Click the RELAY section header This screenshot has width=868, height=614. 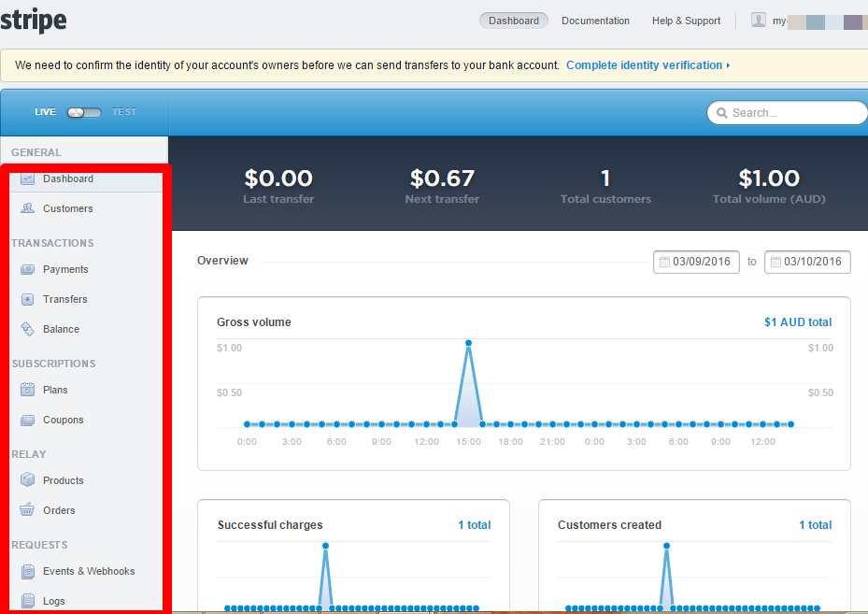29,454
